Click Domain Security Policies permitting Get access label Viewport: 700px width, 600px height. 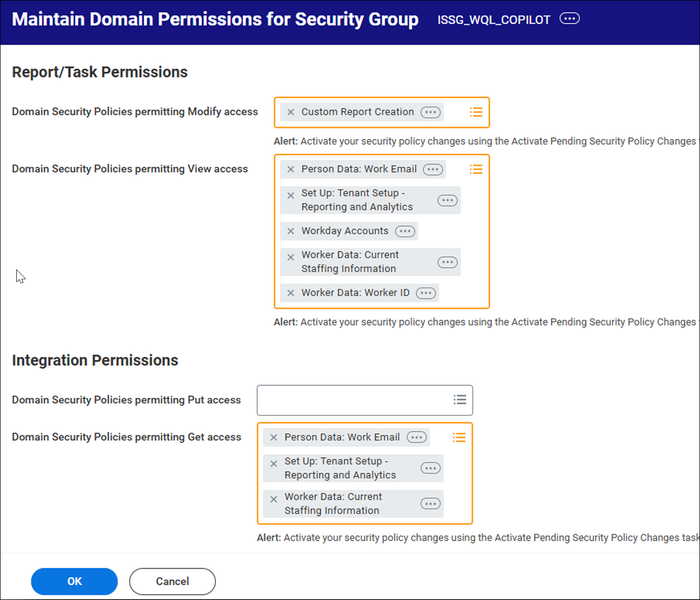(x=127, y=437)
